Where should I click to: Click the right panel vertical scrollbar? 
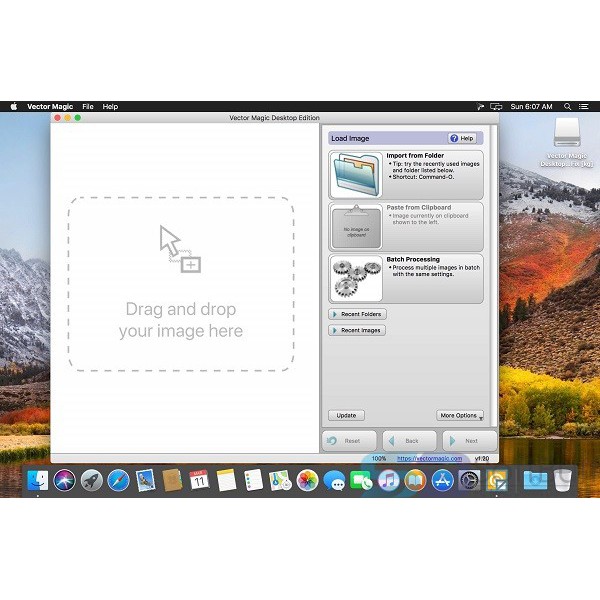tap(494, 276)
